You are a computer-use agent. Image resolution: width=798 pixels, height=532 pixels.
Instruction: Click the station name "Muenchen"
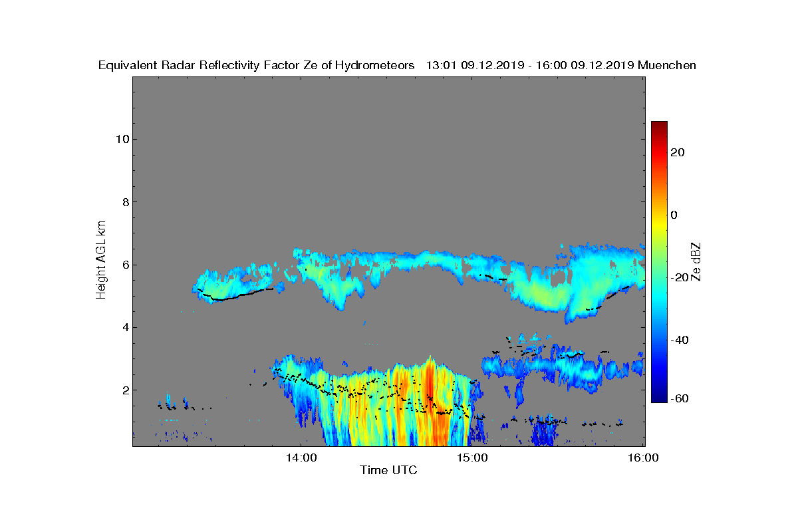coord(667,65)
